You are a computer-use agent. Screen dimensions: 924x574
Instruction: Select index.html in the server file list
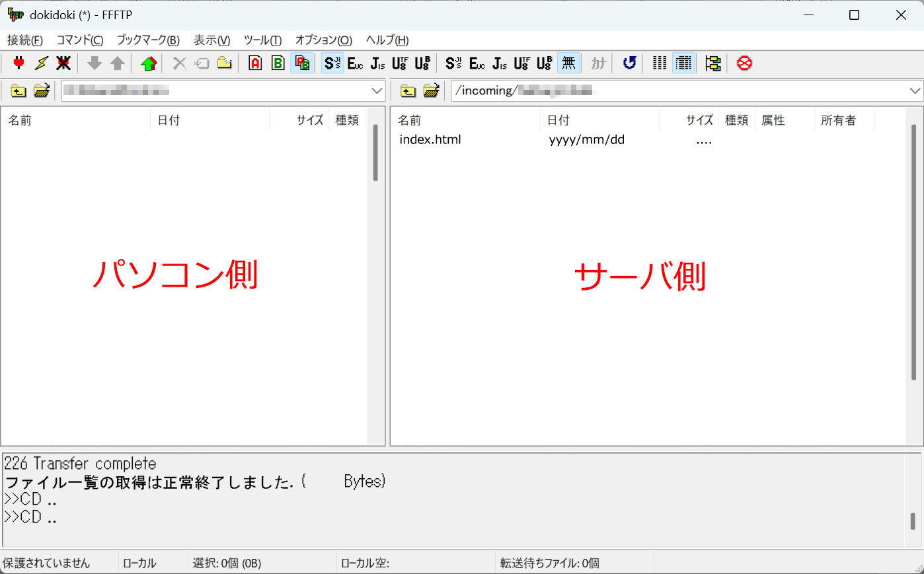click(430, 139)
